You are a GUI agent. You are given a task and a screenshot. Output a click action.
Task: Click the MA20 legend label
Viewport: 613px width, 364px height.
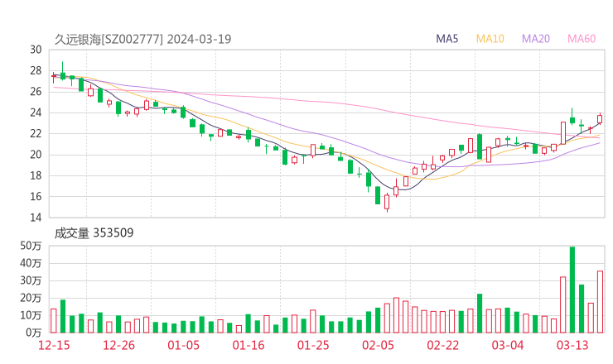click(536, 39)
